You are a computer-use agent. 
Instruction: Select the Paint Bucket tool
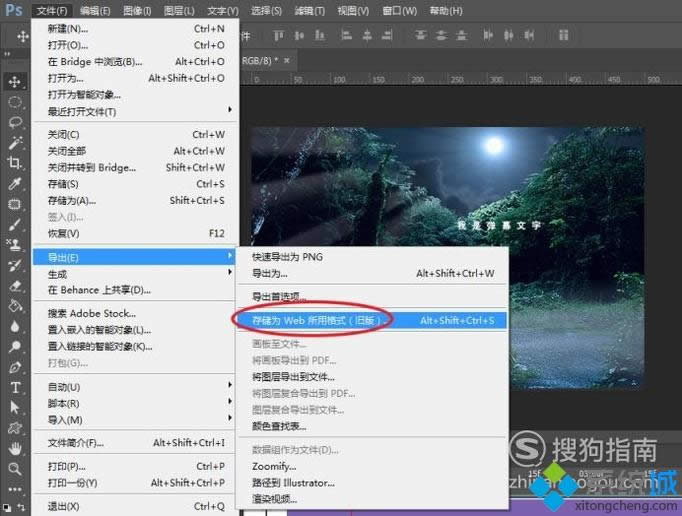(x=15, y=306)
